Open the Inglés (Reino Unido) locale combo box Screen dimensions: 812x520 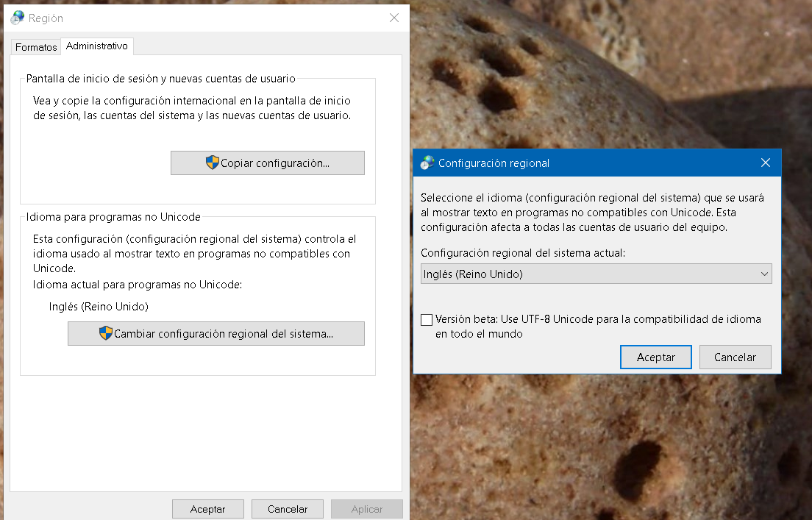coord(588,274)
